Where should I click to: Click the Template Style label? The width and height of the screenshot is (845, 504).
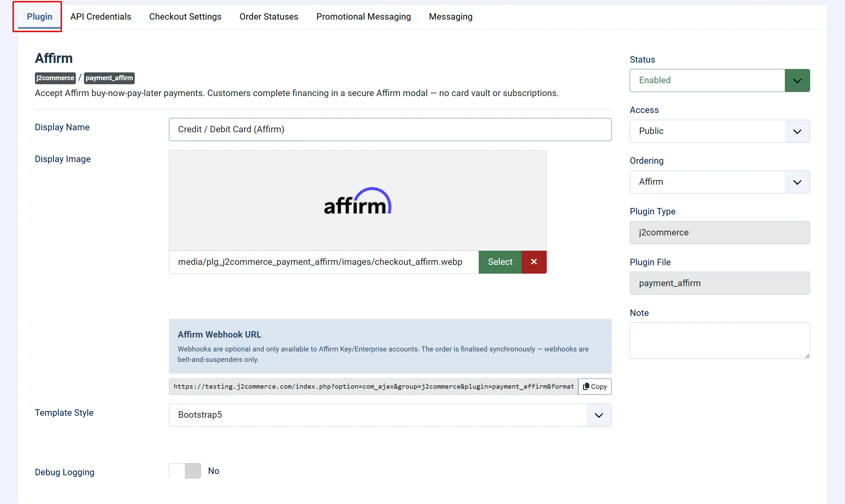click(64, 413)
